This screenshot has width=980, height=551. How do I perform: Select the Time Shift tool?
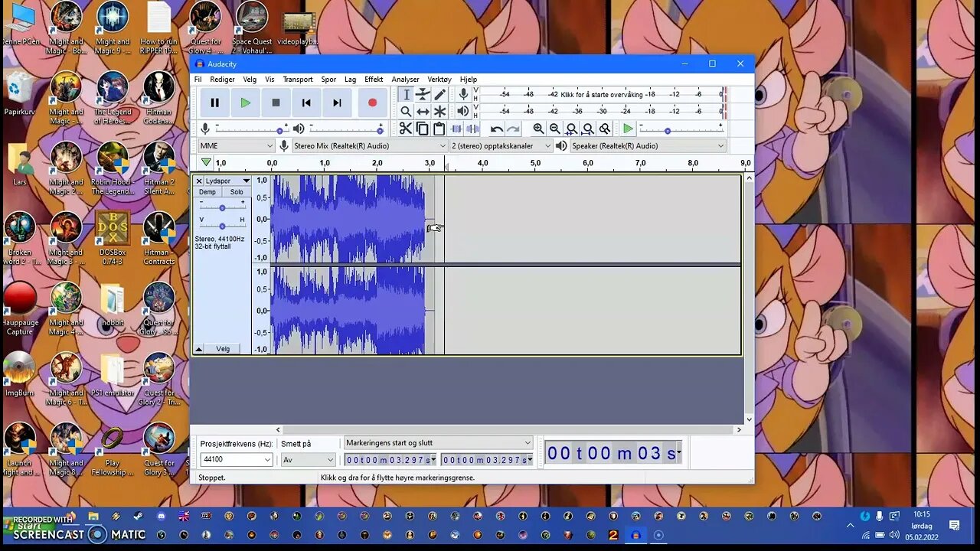pos(423,112)
